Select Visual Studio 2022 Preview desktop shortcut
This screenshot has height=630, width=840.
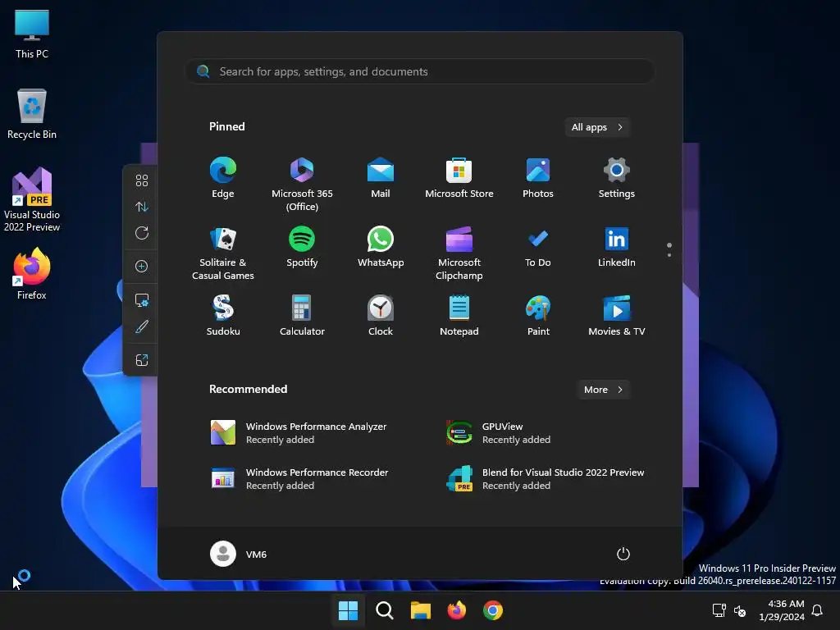click(32, 199)
